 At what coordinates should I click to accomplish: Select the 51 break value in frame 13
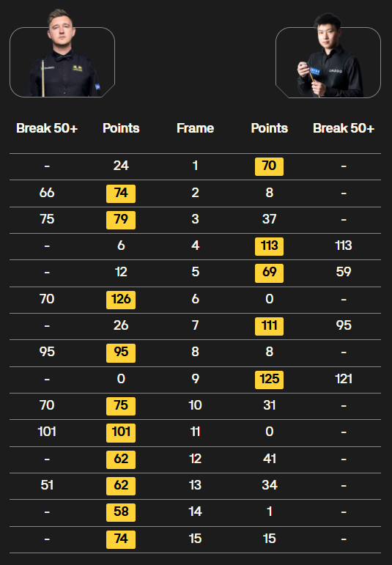point(47,485)
